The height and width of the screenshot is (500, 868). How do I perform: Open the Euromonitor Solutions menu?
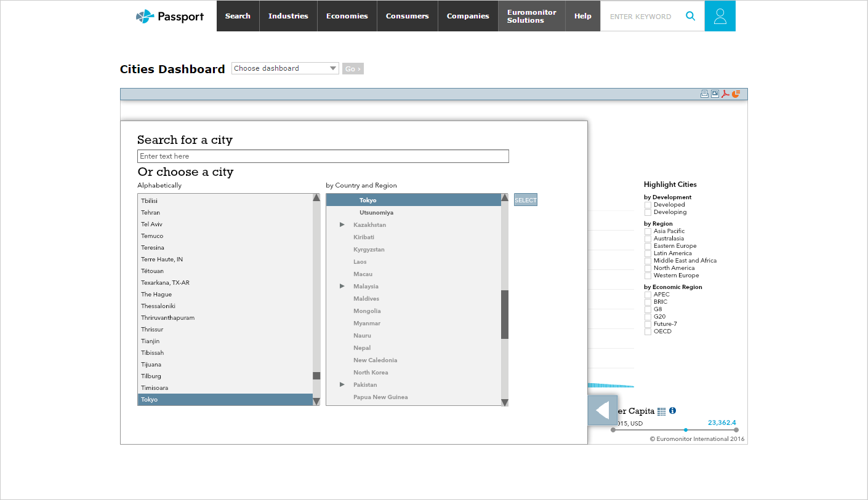[531, 16]
